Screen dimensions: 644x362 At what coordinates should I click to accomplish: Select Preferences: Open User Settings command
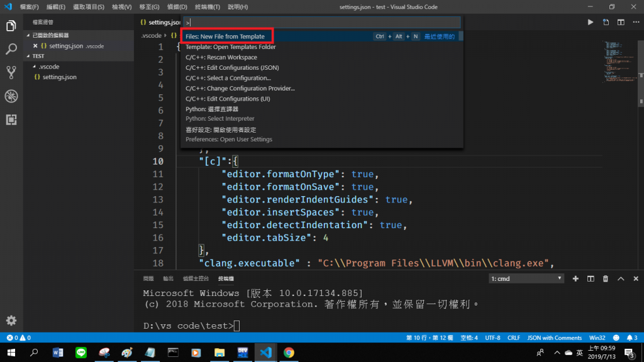322,134
